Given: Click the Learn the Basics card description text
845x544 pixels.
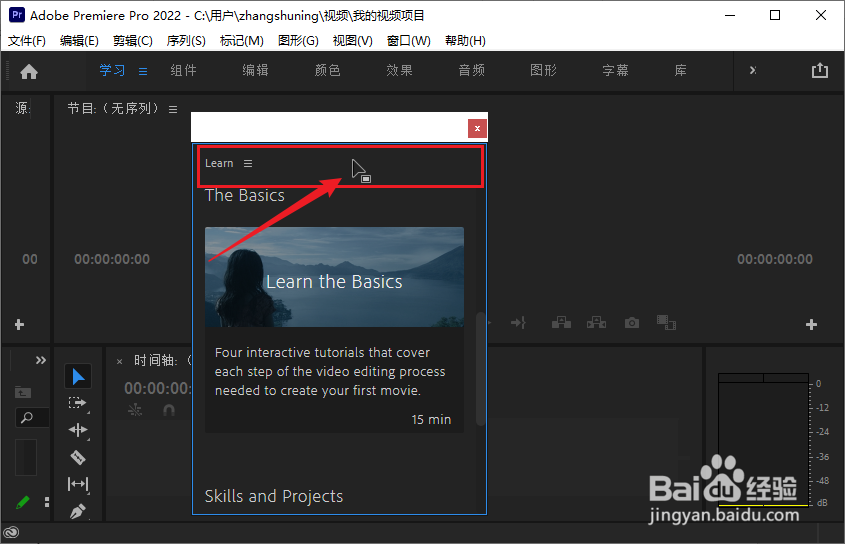Looking at the screenshot, I should pyautogui.click(x=330, y=371).
